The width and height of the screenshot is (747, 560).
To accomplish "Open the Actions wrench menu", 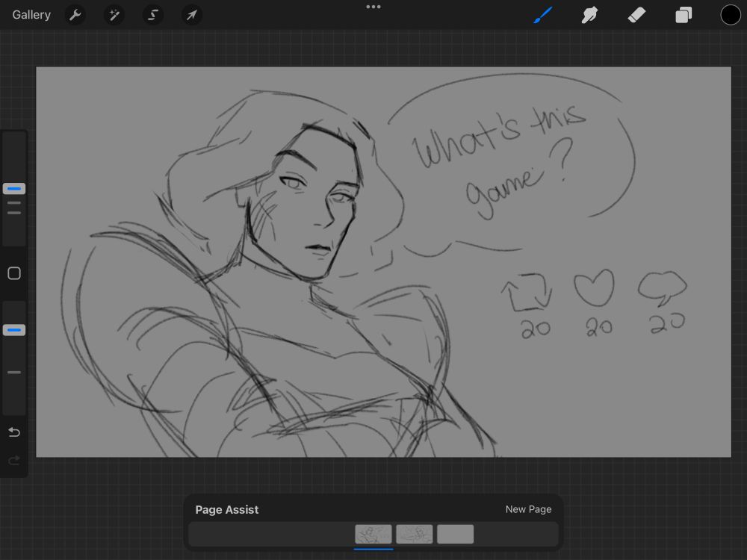I will (x=75, y=15).
